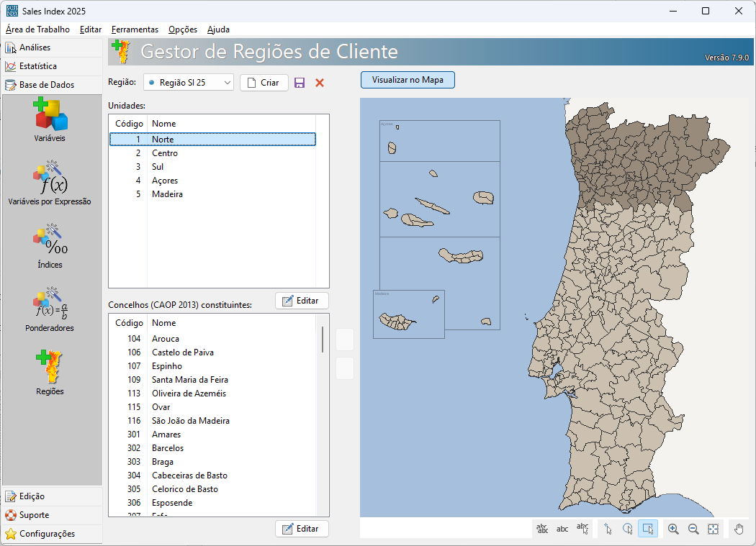Activate the pan hand tool
The width and height of the screenshot is (756, 546).
(739, 529)
